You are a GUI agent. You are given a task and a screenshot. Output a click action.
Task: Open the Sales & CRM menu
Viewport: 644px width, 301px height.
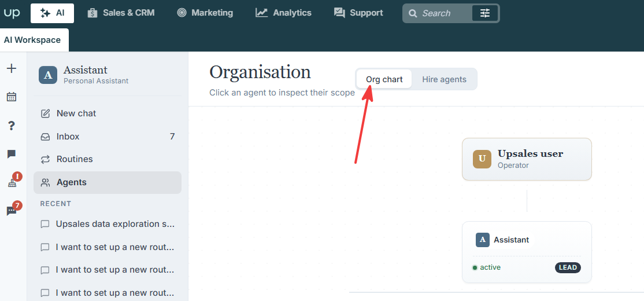[x=121, y=13]
